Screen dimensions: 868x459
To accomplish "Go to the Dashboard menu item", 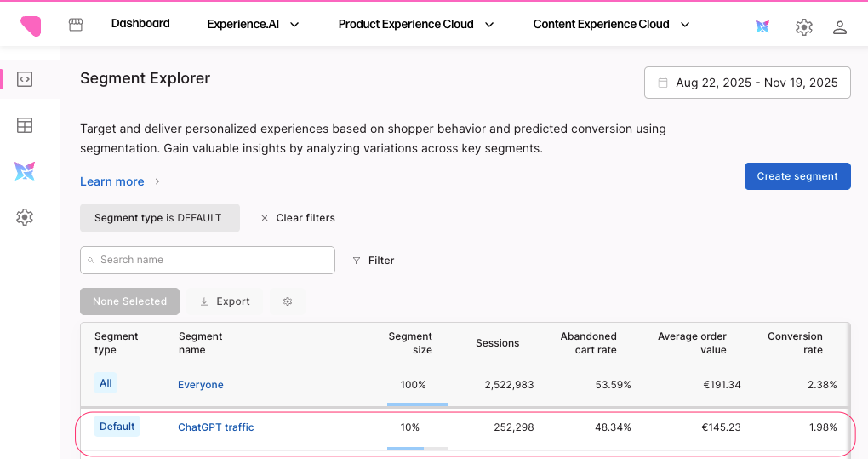I will click(x=140, y=24).
